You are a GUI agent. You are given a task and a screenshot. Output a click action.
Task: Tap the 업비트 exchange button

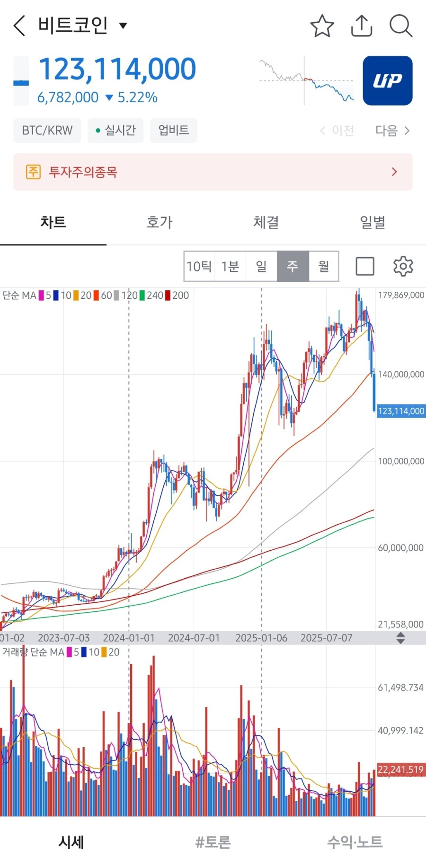[173, 130]
